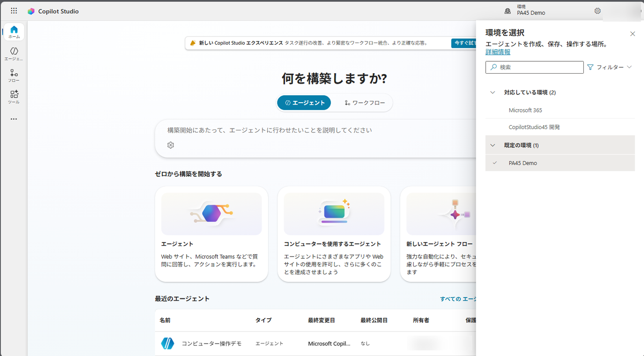Image resolution: width=644 pixels, height=356 pixels.
Task: Click the filter funnel icon
Action: coord(591,67)
